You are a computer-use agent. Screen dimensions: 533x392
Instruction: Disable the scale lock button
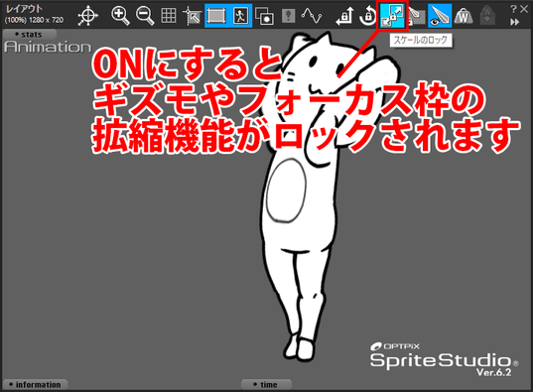pos(392,16)
